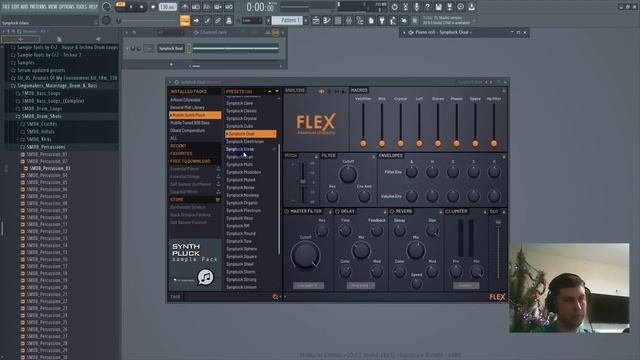The height and width of the screenshot is (360, 640).
Task: Select the Symplock Electrician preset
Action: point(245,142)
